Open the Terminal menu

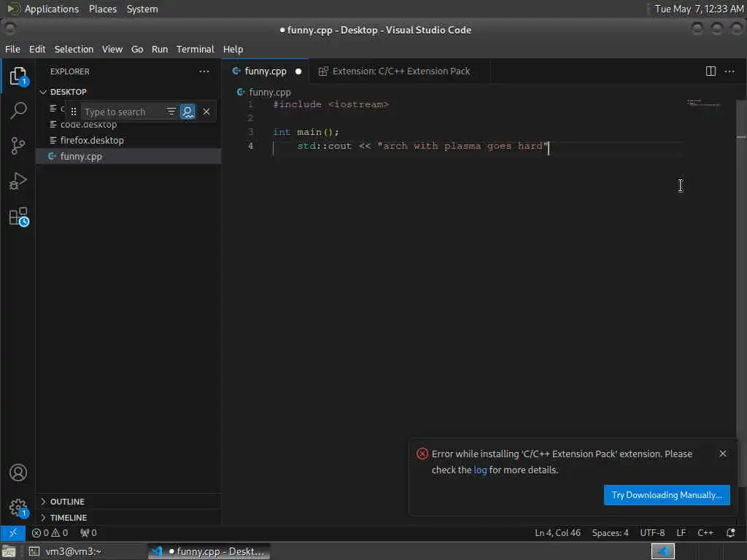tap(196, 49)
